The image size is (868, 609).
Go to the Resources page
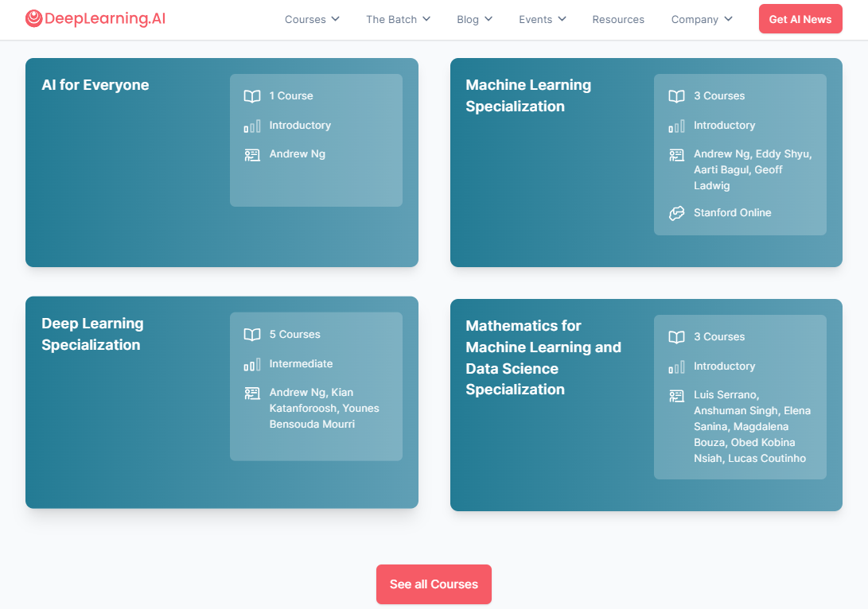point(618,19)
